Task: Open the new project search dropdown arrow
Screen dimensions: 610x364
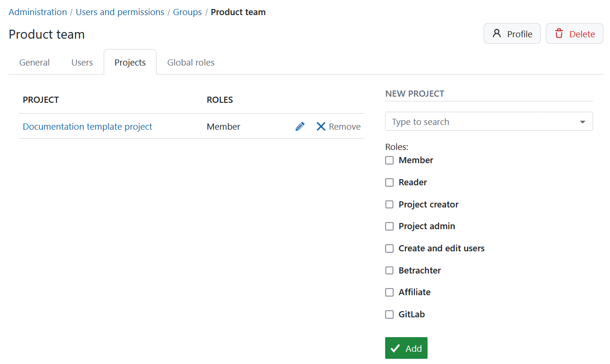Action: (582, 121)
